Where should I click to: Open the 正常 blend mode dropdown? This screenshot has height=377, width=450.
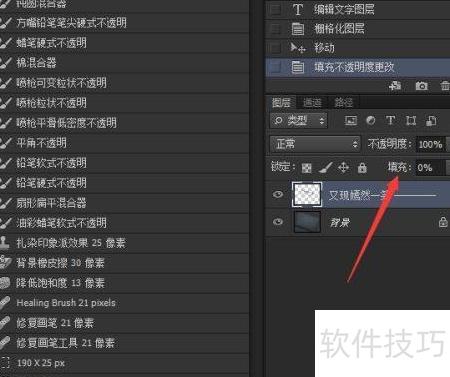pos(315,144)
